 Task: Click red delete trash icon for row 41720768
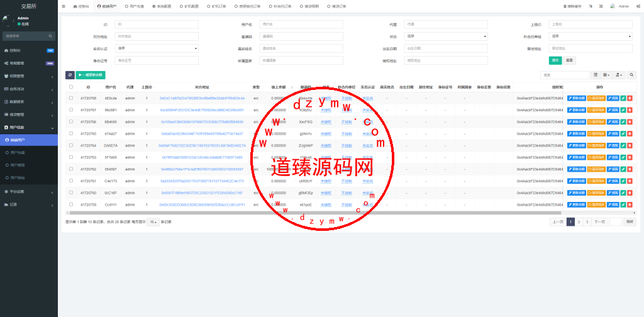pyautogui.click(x=630, y=98)
